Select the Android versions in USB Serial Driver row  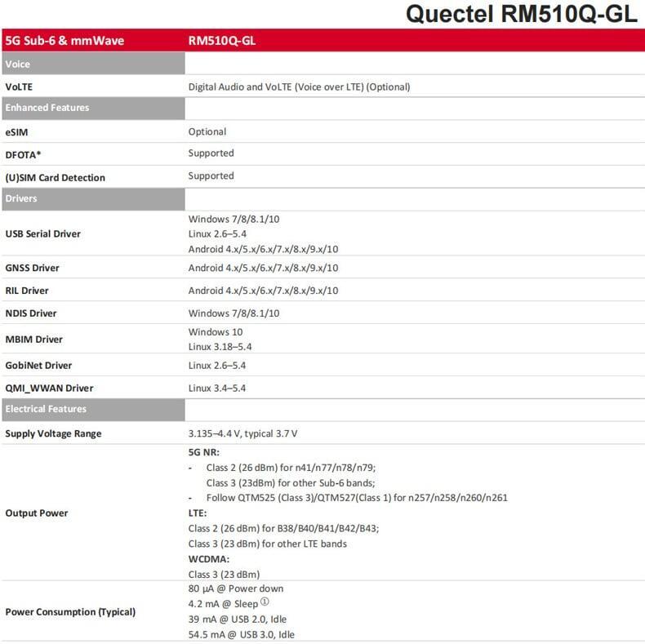click(x=263, y=249)
